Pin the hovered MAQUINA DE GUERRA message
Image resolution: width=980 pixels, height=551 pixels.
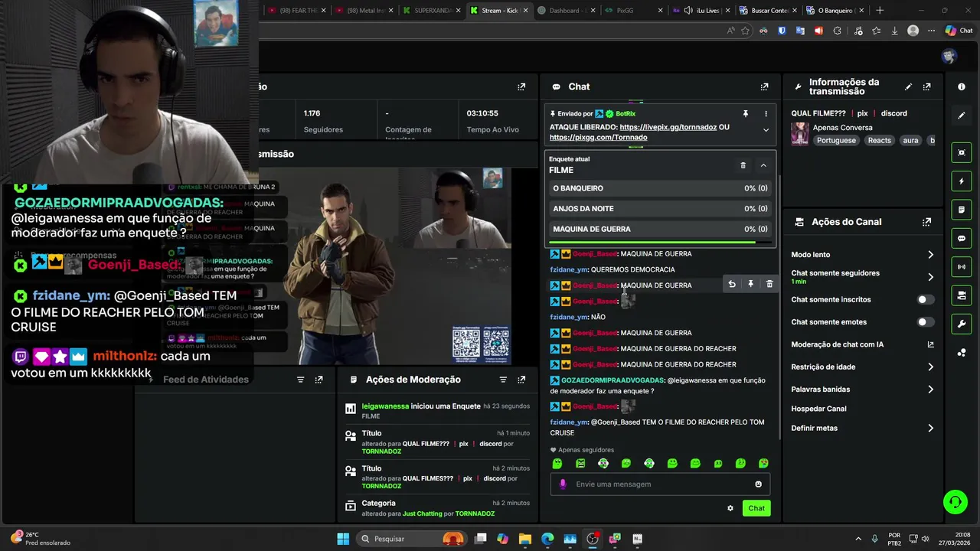pos(750,284)
